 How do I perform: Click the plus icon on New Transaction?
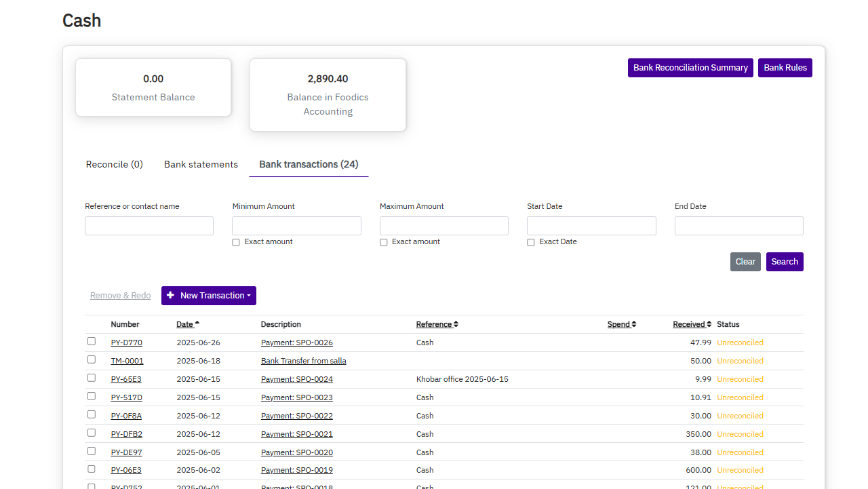coord(171,296)
